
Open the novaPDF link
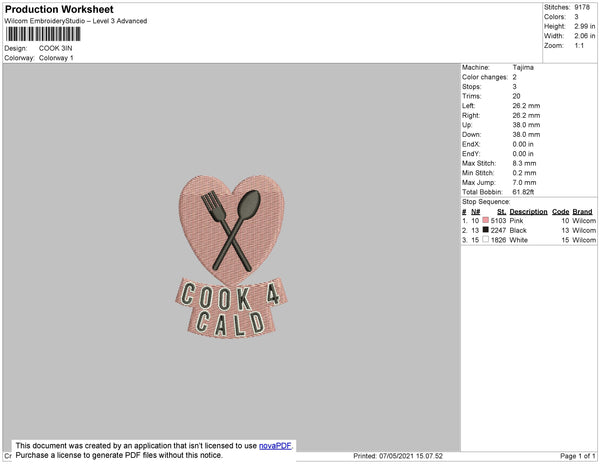(x=275, y=446)
